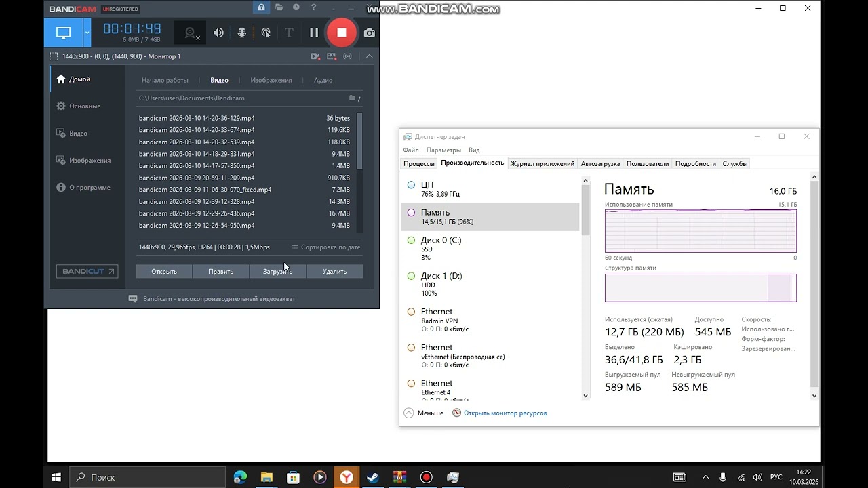
Task: Open Steam from the taskbar
Action: tap(373, 477)
